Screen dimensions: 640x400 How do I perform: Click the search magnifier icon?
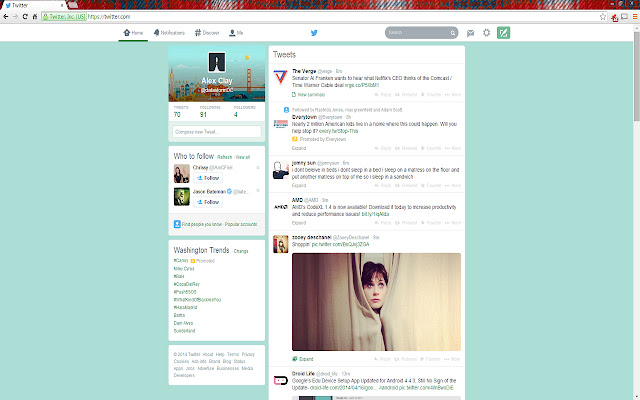coord(453,33)
